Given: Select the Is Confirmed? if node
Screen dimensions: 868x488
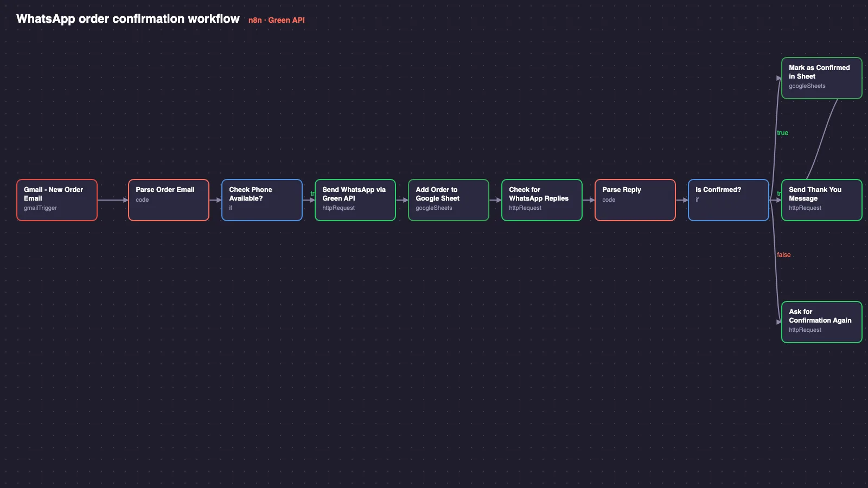Looking at the screenshot, I should (x=729, y=200).
